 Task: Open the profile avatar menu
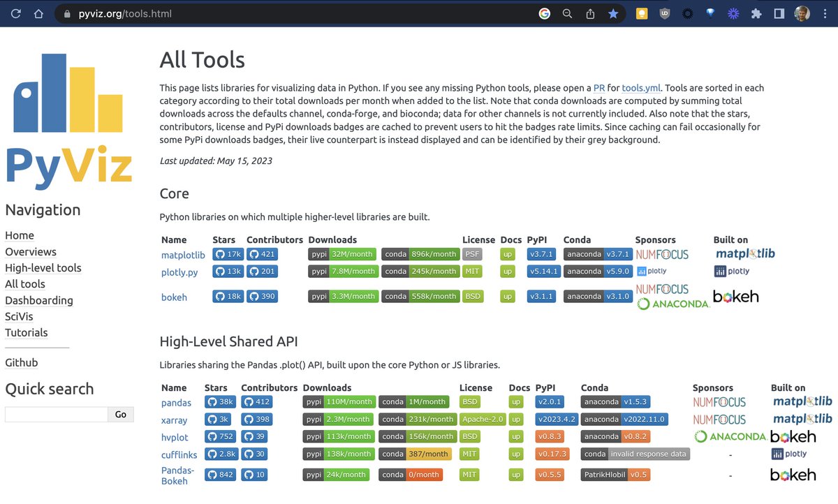[x=802, y=13]
